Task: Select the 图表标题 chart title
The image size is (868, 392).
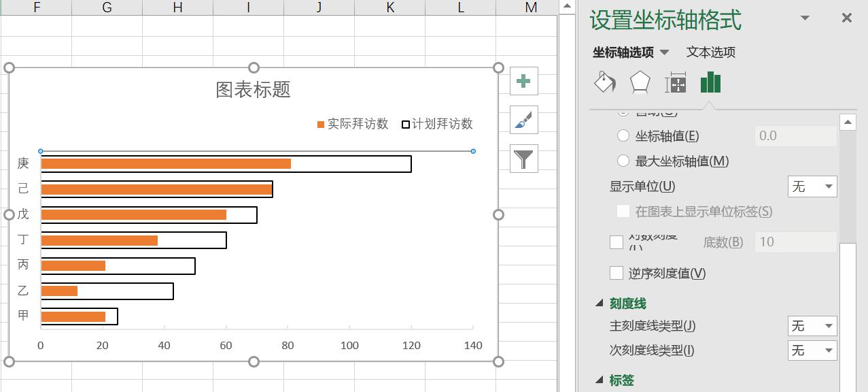Action: tap(254, 90)
